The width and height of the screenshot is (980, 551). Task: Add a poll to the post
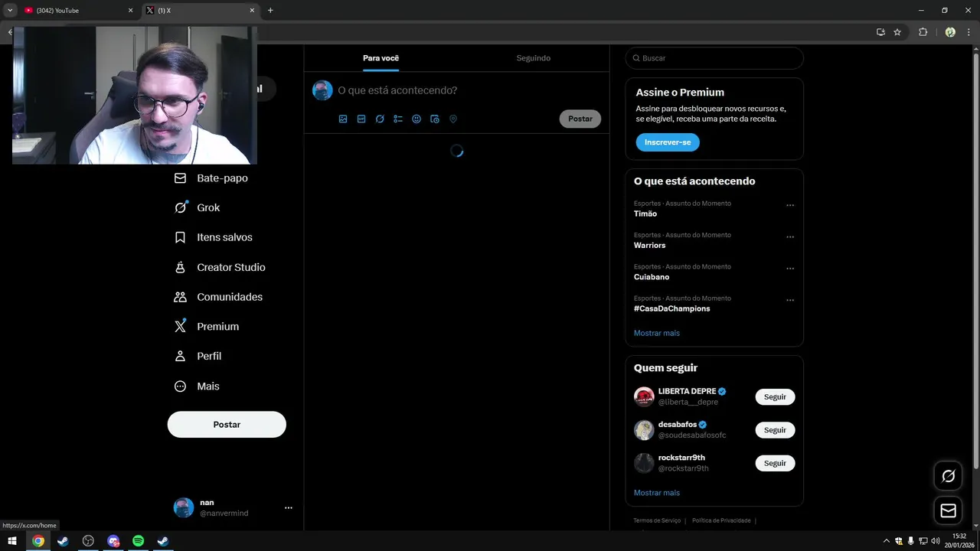click(x=398, y=119)
